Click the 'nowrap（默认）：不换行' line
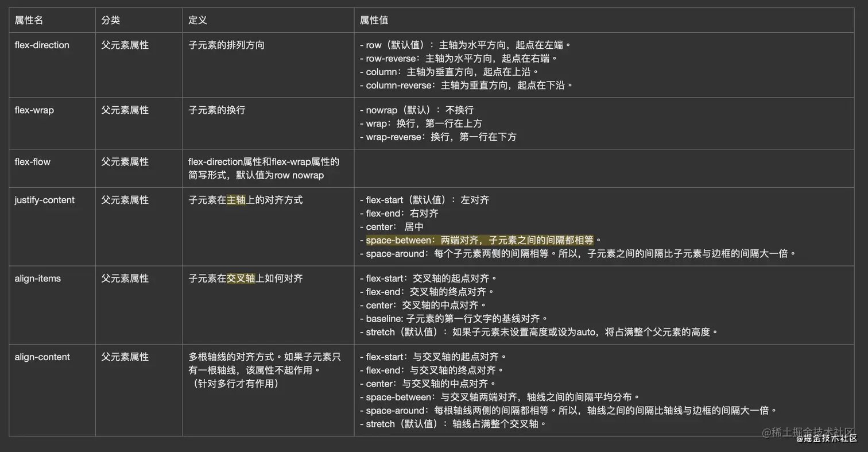The image size is (868, 452). click(417, 110)
